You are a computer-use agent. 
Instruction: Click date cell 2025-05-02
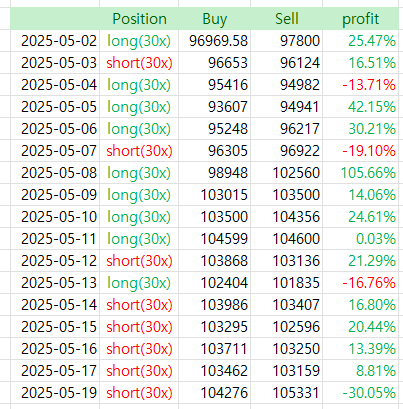(x=55, y=41)
